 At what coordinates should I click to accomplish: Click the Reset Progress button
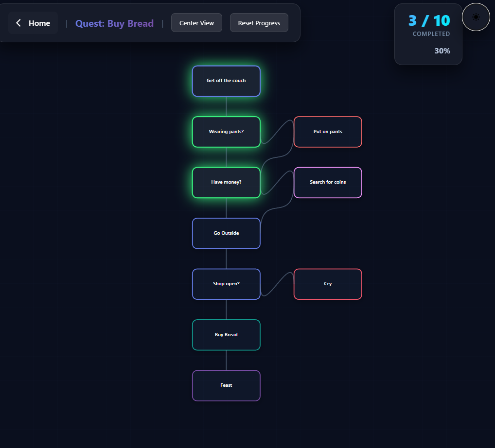(x=259, y=22)
